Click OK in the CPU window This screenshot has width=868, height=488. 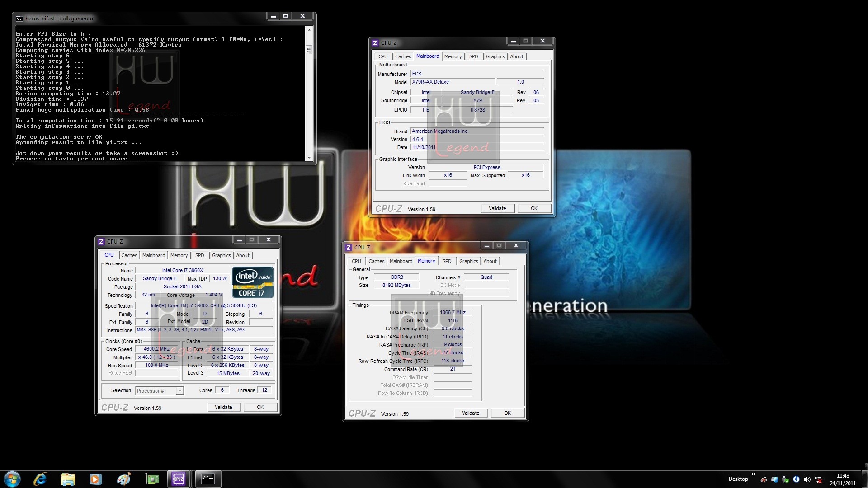pos(260,407)
